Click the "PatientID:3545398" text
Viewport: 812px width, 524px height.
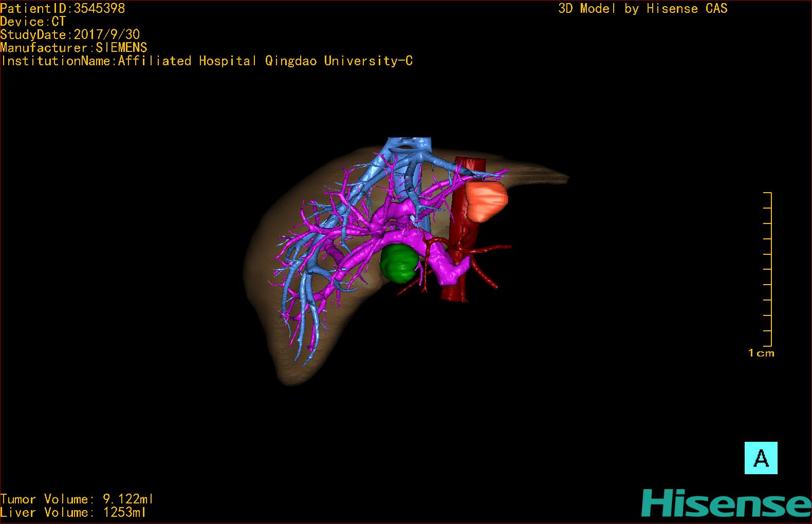(63, 8)
